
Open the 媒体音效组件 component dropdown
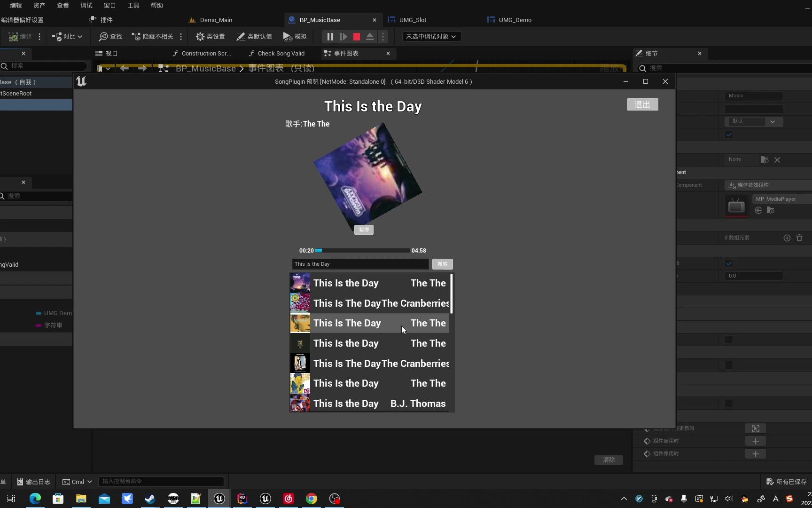(768, 185)
